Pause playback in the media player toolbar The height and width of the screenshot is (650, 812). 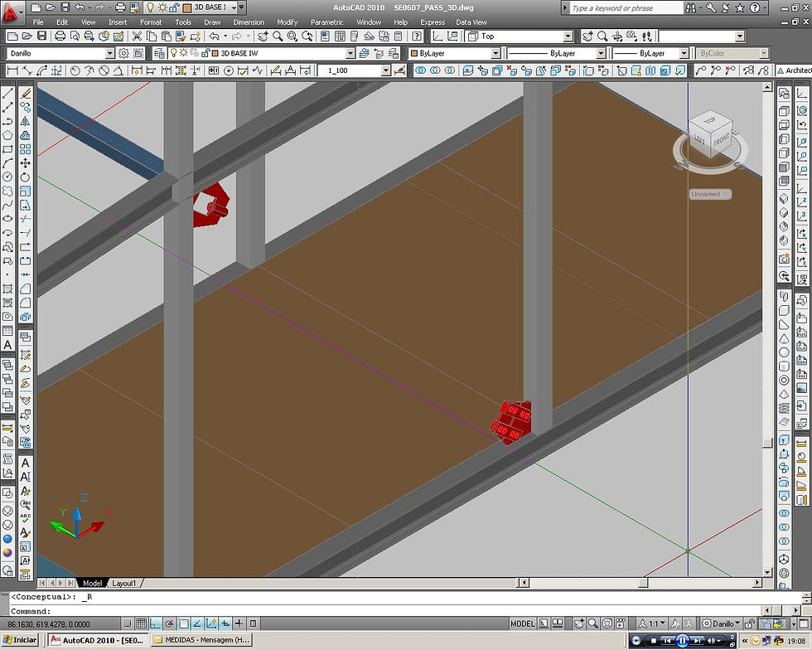coord(682,641)
